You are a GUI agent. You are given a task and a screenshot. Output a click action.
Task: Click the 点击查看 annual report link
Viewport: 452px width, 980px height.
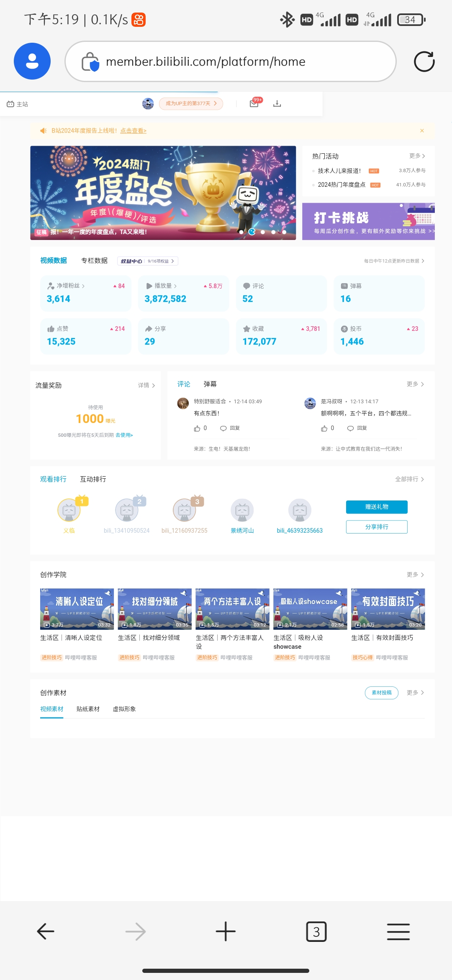133,131
